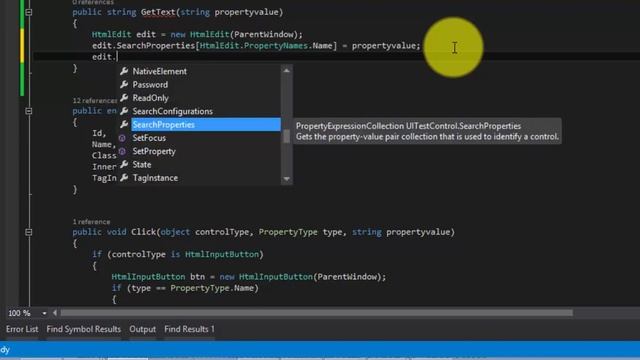This screenshot has height=360, width=640.
Task: Click the horizontal scrollbar left arrow
Action: tap(55, 313)
